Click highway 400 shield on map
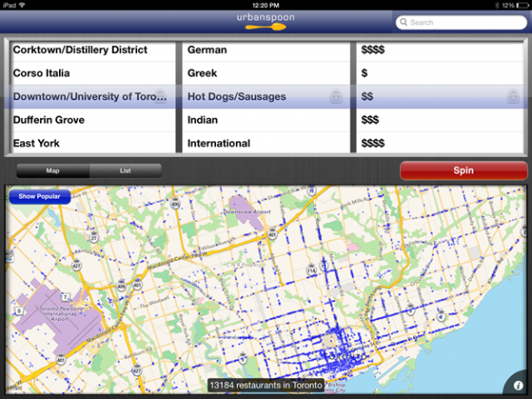 (x=175, y=204)
